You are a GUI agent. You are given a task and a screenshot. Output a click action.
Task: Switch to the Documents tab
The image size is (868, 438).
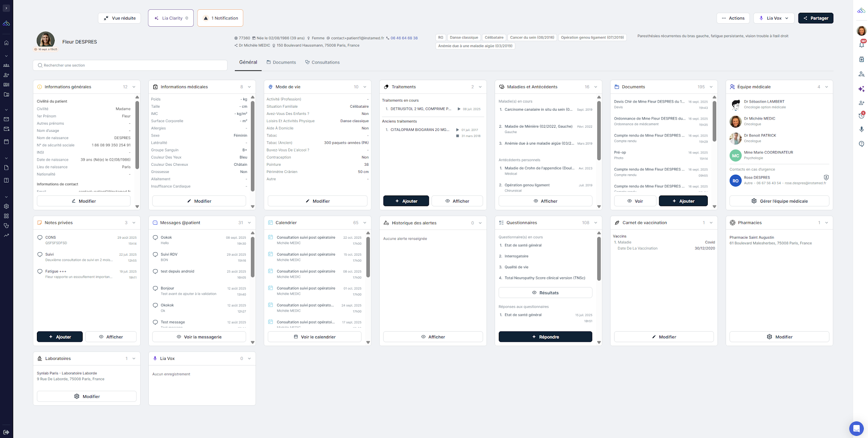(281, 62)
